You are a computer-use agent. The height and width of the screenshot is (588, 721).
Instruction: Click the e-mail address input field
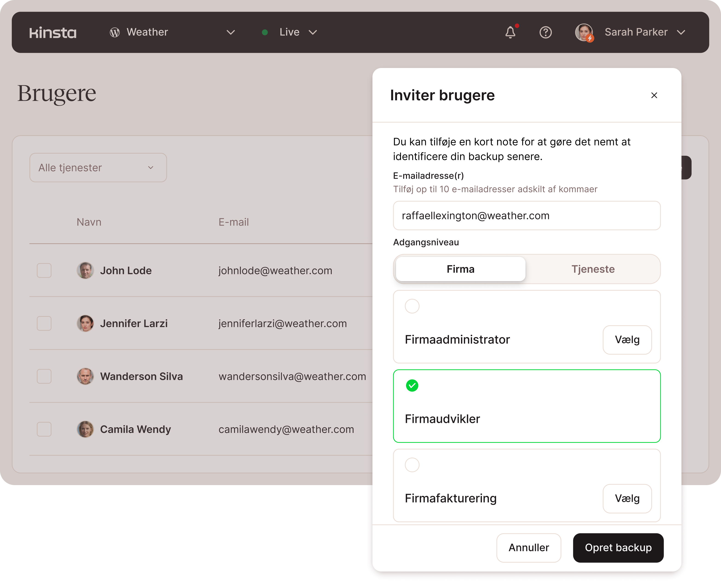pos(526,216)
